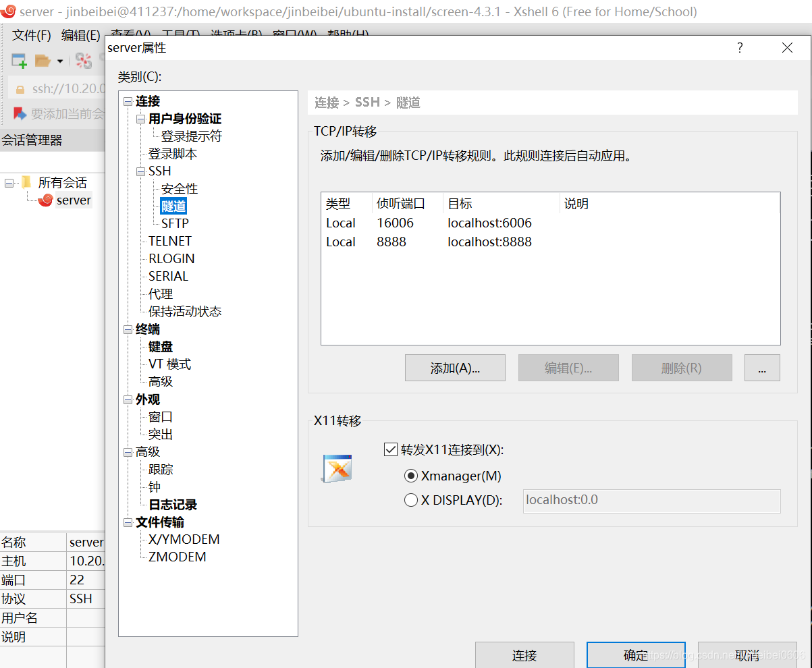812x668 pixels.
Task: Select SERIAL in the category tree
Action: pos(168,276)
